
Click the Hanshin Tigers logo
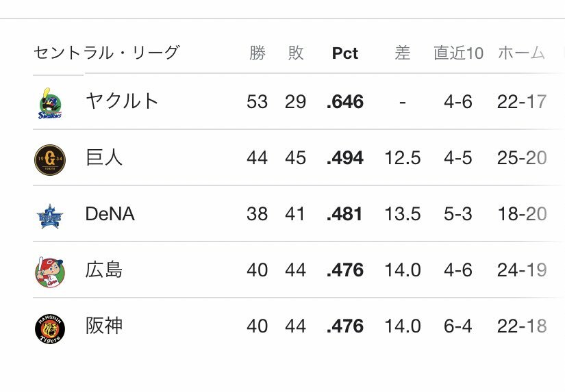tap(50, 328)
